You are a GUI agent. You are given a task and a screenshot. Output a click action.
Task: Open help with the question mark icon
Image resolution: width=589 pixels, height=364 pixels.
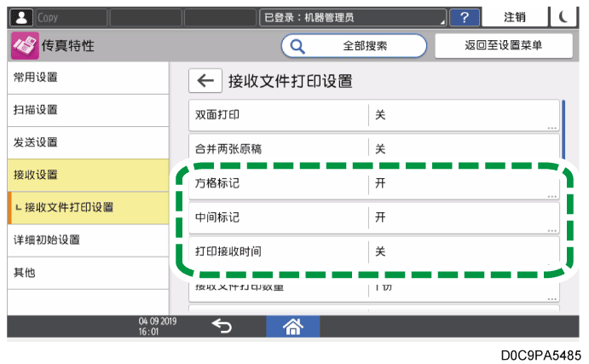pyautogui.click(x=465, y=18)
